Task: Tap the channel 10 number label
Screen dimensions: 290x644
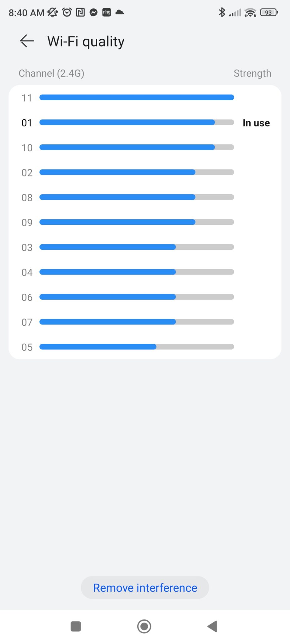Action: (x=27, y=148)
